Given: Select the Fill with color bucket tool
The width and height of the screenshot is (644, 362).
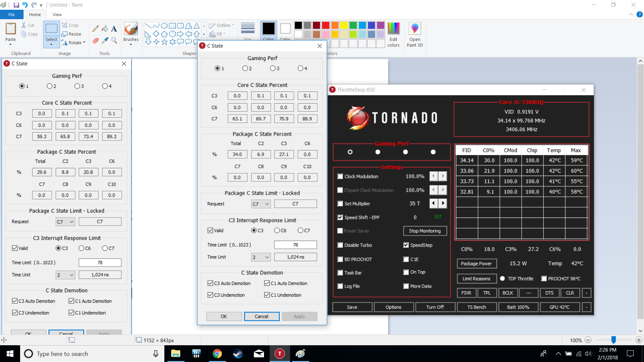Looking at the screenshot, I should pyautogui.click(x=105, y=29).
